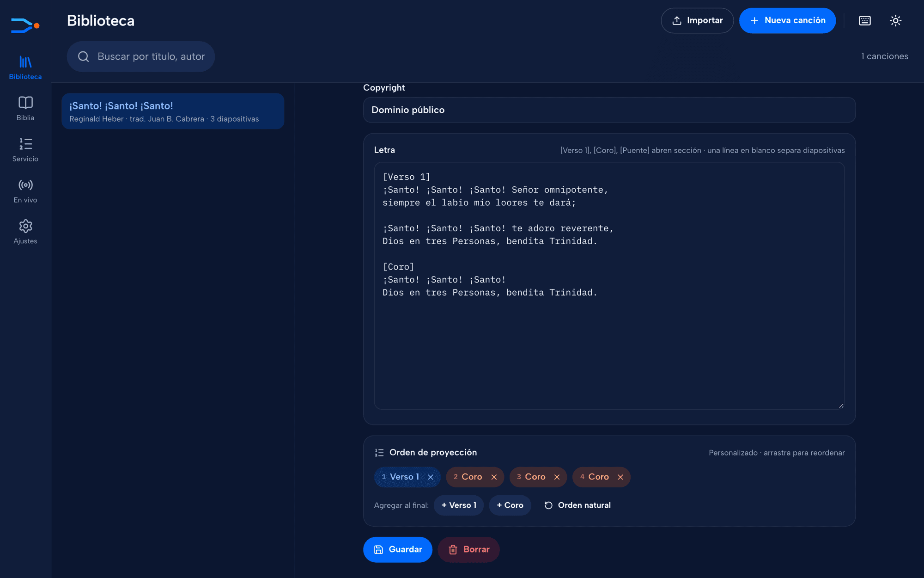
Task: Remove Verso 1 chip from order
Action: coord(431,477)
